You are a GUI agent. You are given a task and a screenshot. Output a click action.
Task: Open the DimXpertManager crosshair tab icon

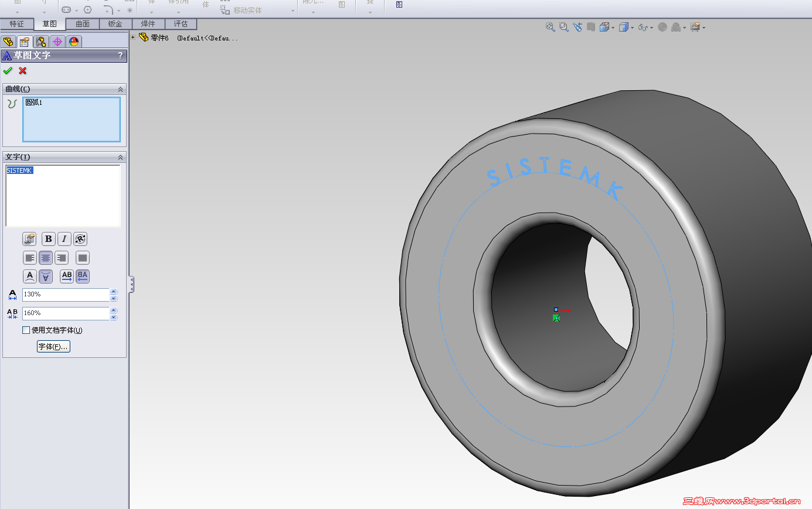coord(57,42)
